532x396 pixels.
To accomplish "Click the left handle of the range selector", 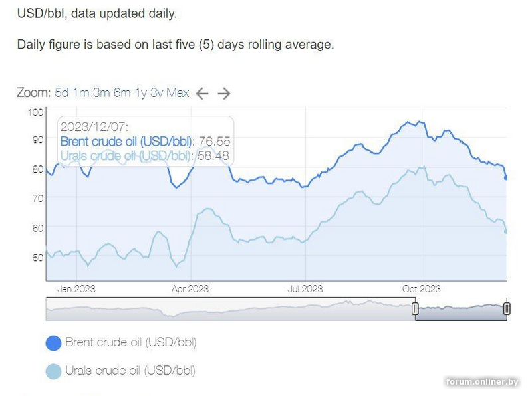I will (x=415, y=308).
